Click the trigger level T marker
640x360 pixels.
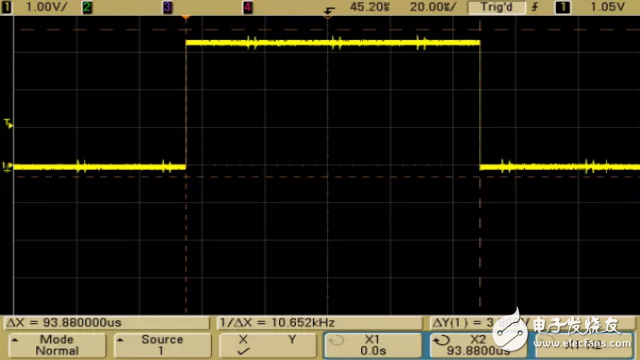pos(8,123)
